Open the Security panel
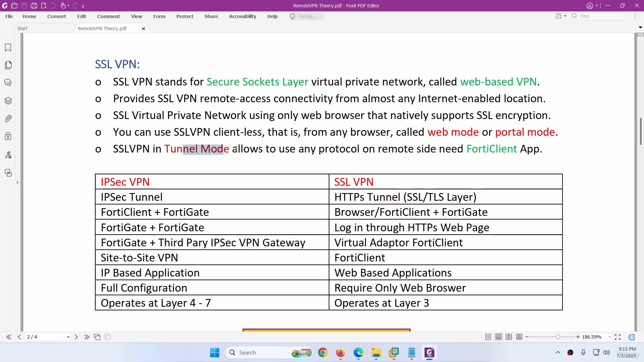644x362 pixels. (8, 136)
